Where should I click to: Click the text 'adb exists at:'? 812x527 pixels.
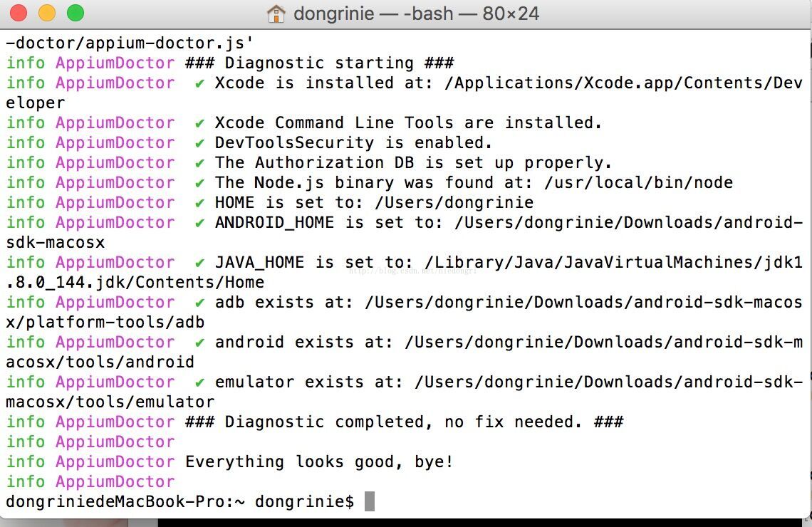point(284,303)
